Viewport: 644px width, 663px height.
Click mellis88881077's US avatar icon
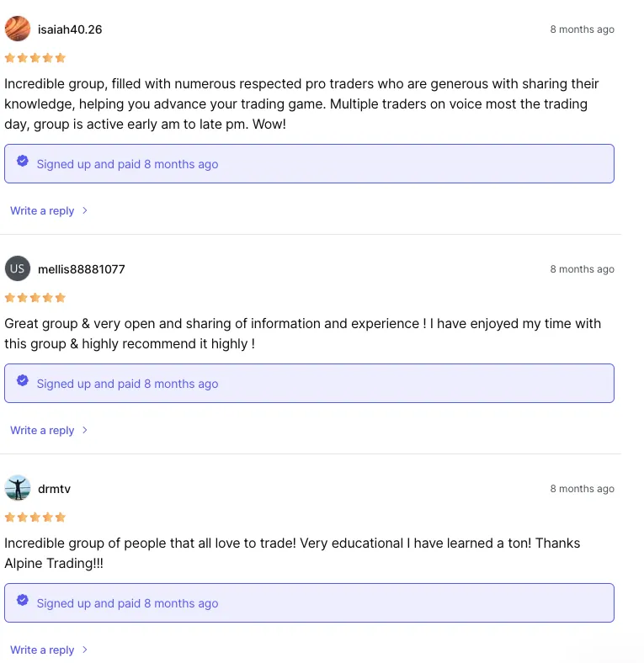pos(18,269)
